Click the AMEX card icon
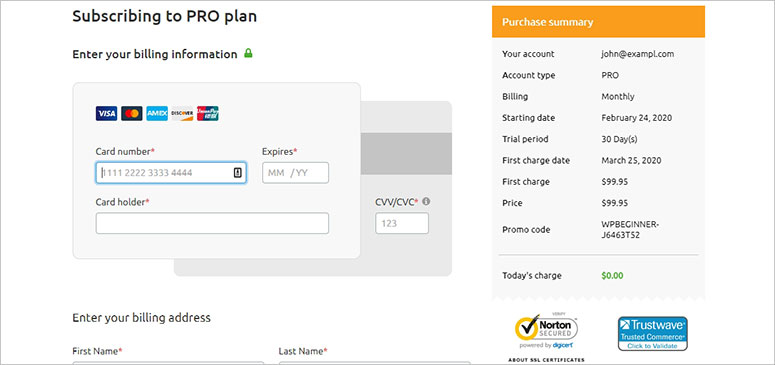The image size is (775, 365). 157,113
